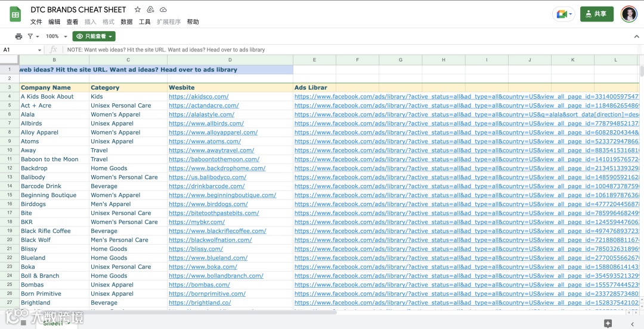Select the Barcode Drink cell
Screen dimensions: 644x329
[54, 186]
